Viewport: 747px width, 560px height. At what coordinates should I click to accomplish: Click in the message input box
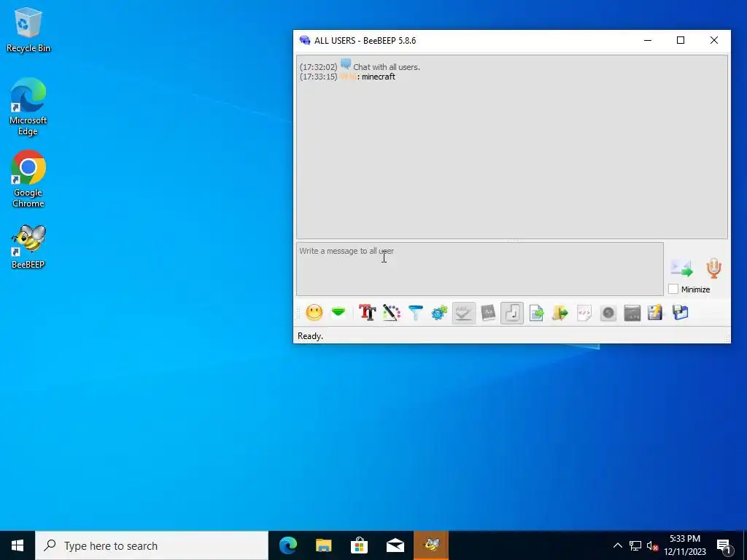(x=480, y=269)
